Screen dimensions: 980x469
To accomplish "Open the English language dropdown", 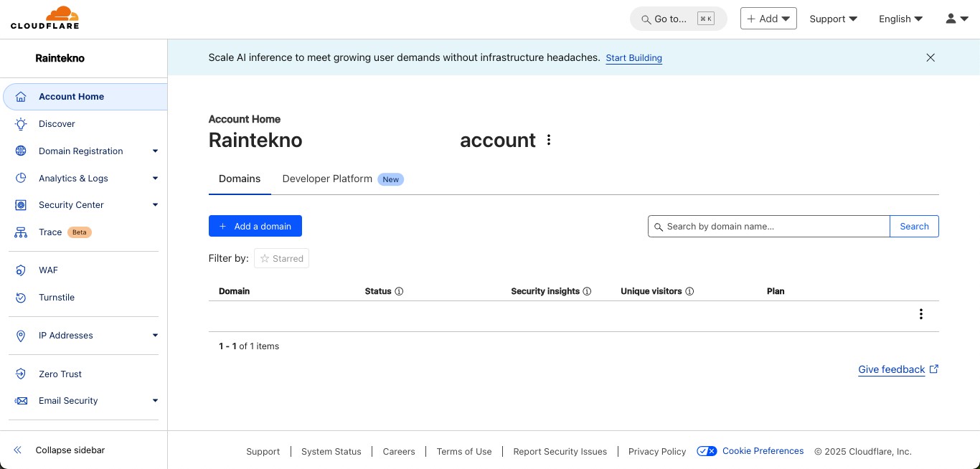I will click(900, 19).
